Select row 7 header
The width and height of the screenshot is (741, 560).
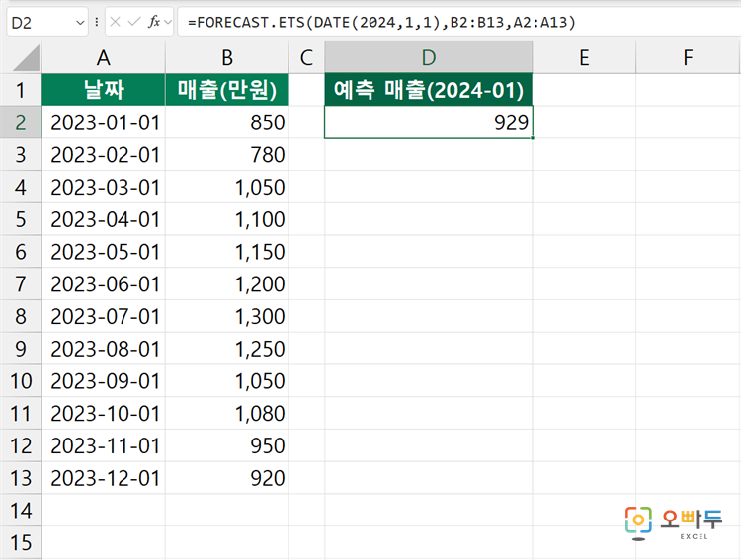[x=21, y=284]
